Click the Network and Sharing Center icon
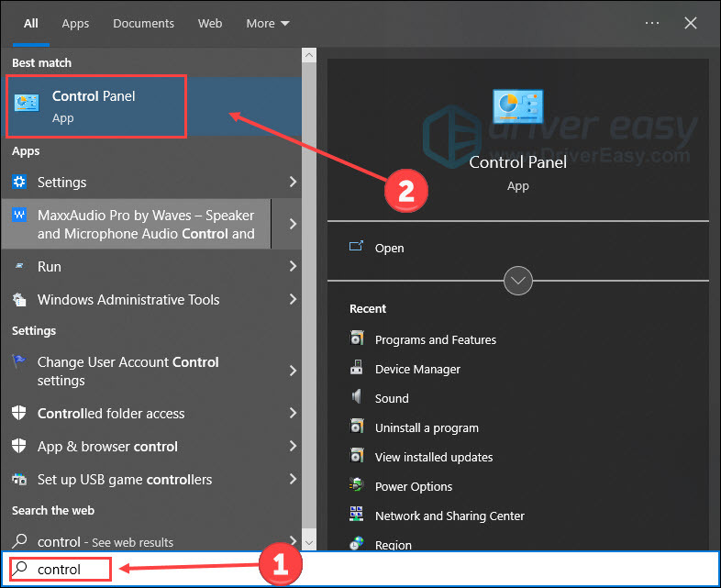Viewport: 721px width, 588px height. [x=357, y=516]
